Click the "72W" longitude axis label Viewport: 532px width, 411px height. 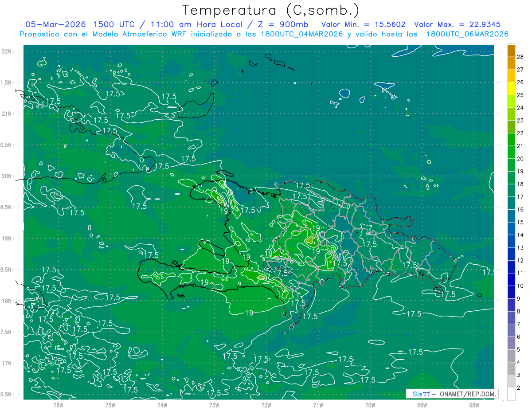pos(266,405)
